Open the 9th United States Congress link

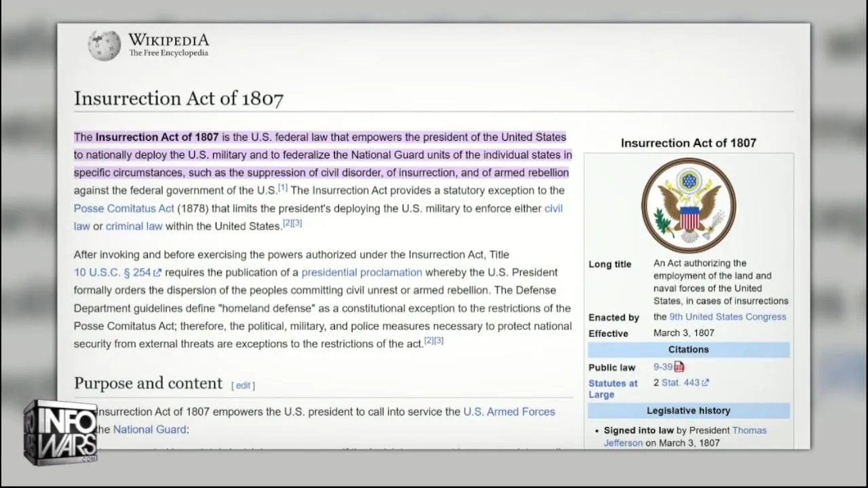728,317
